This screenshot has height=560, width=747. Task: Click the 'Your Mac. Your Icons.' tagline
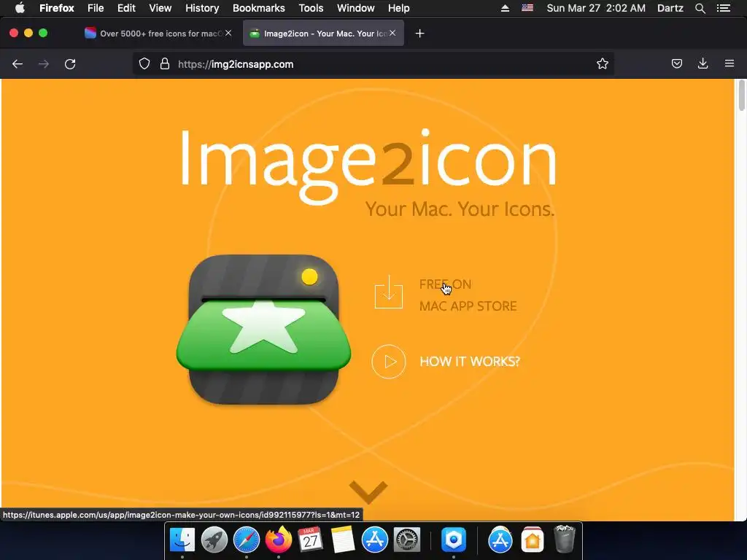(x=460, y=209)
